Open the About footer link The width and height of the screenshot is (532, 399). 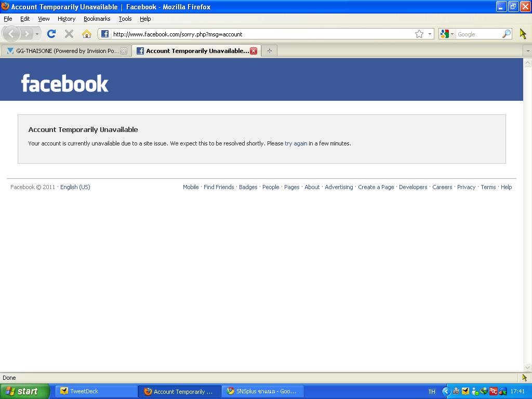pyautogui.click(x=312, y=187)
